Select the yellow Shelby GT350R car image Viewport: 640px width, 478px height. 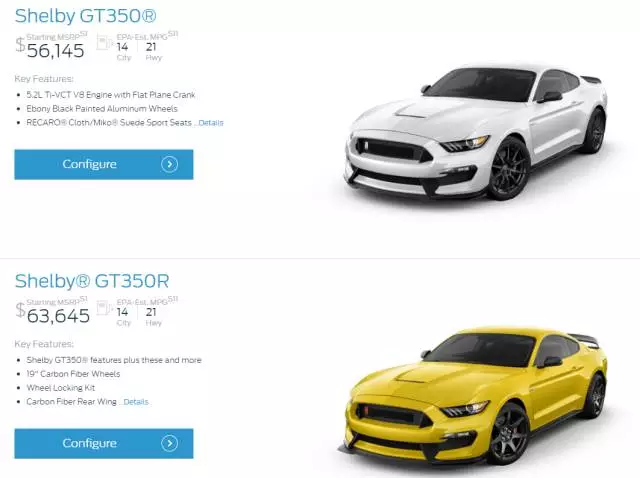[x=473, y=396]
